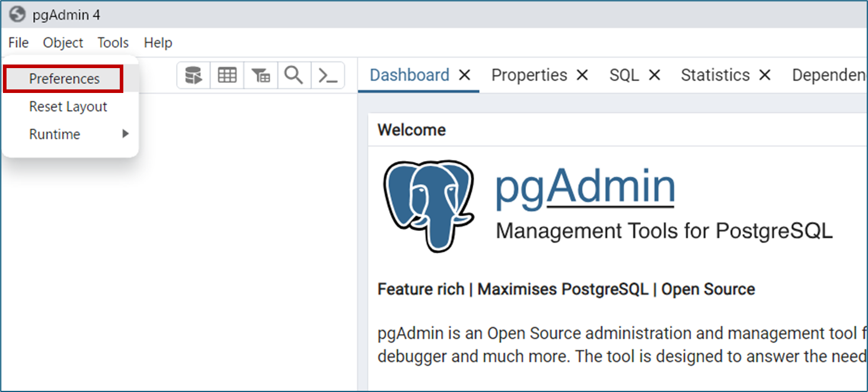This screenshot has width=868, height=392.
Task: Open the Tools menu
Action: tap(113, 43)
